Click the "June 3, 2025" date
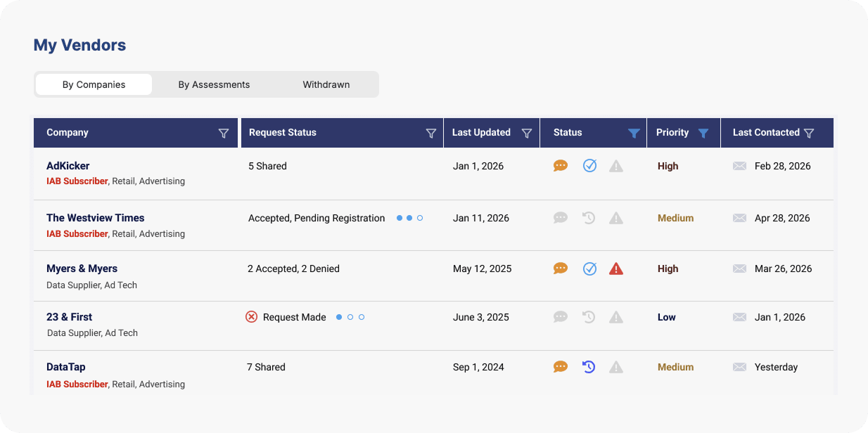Image resolution: width=868 pixels, height=433 pixels. point(481,317)
